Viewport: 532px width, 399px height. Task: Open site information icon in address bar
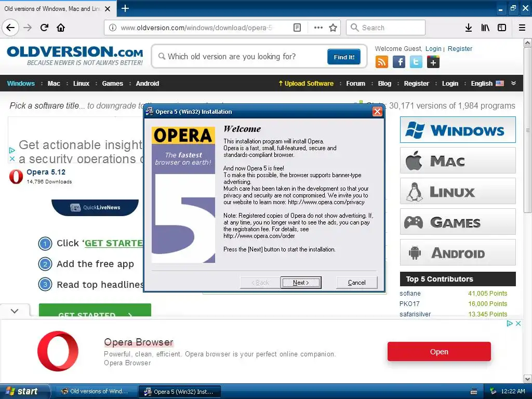(x=113, y=28)
